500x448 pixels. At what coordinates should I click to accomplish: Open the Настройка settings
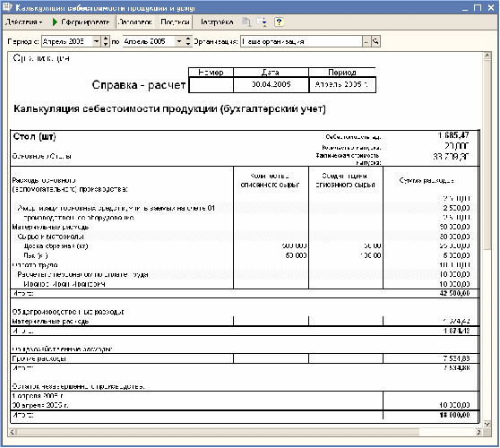(x=217, y=22)
